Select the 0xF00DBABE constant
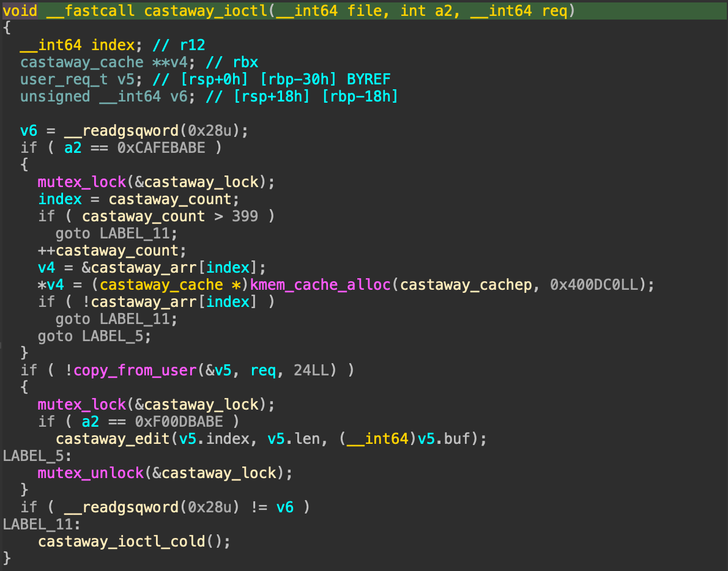Screen dimensions: 728x571 [x=179, y=421]
